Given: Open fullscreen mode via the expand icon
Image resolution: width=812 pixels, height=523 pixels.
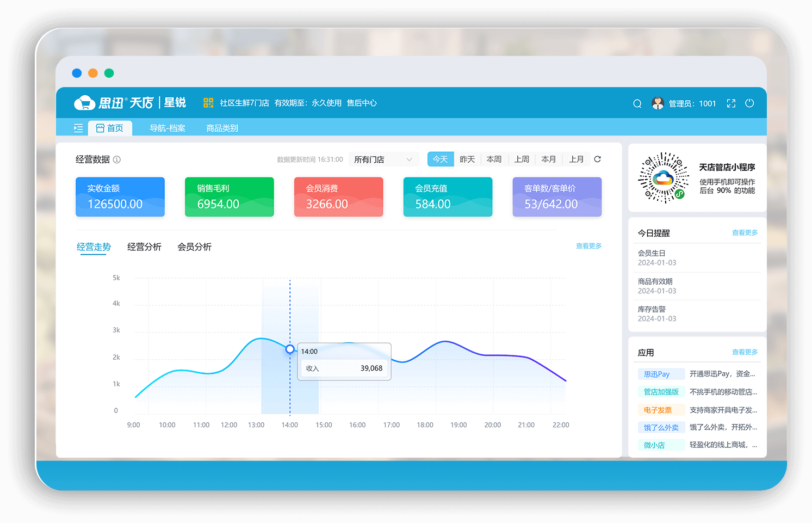Looking at the screenshot, I should [x=731, y=103].
